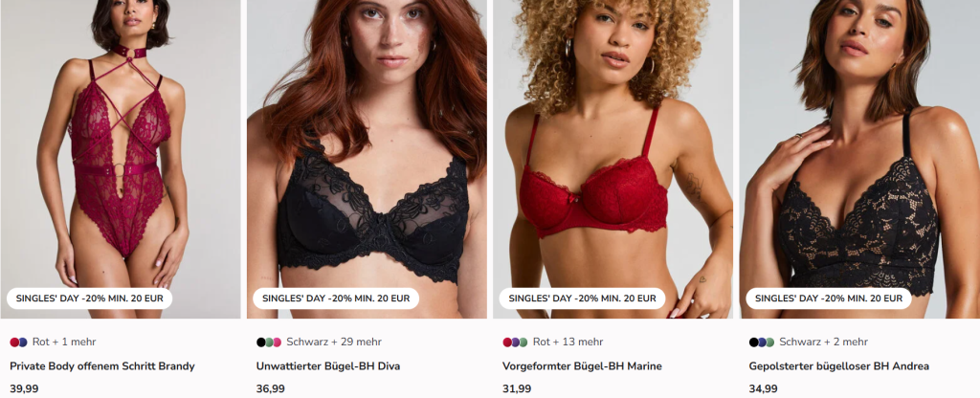
Task: View 'Gepolsterter bügelloser BH Andrea' product
Action: click(838, 366)
